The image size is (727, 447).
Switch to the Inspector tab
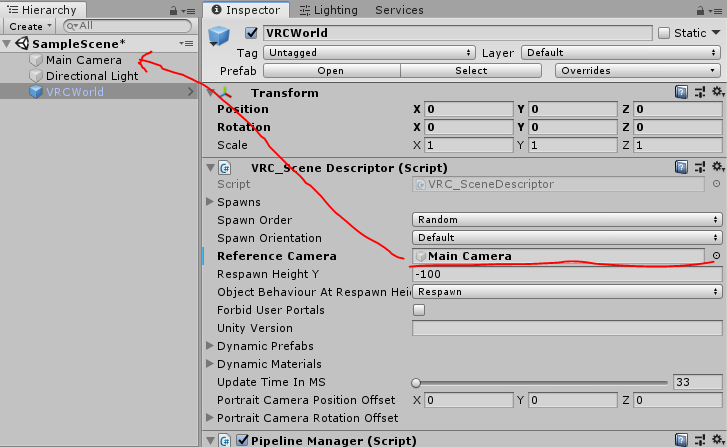coord(246,10)
